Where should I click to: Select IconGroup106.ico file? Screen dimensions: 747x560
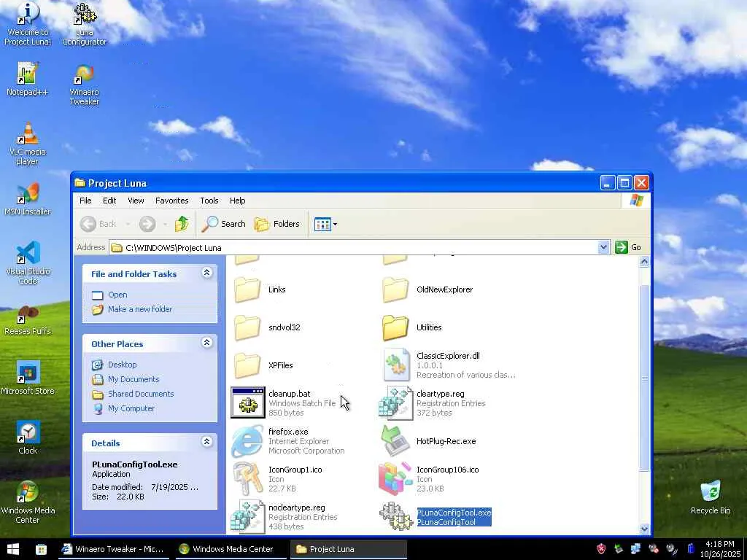[x=429, y=479]
